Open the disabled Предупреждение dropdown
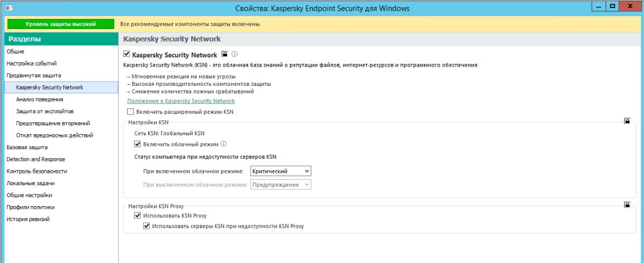Screen dimensions: 644x263 pyautogui.click(x=281, y=185)
